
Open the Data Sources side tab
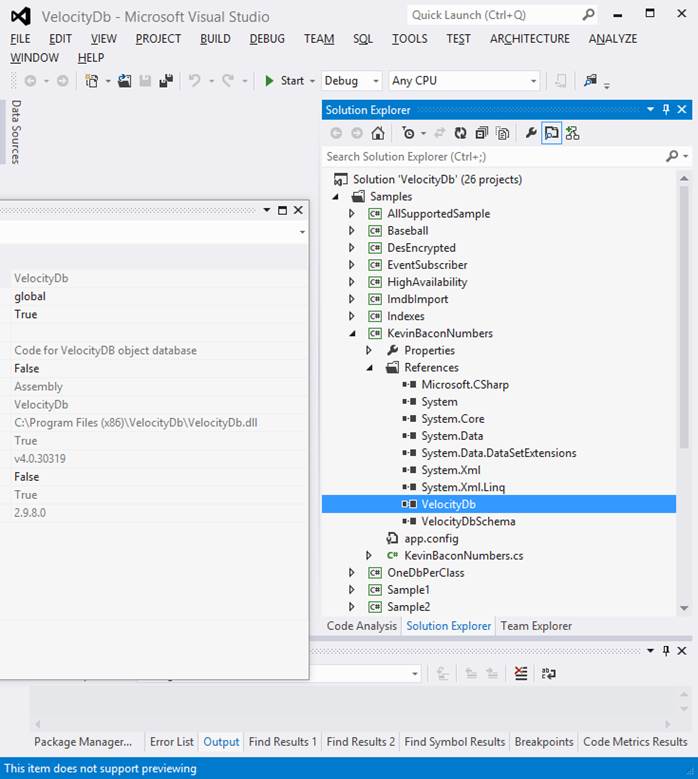16,132
